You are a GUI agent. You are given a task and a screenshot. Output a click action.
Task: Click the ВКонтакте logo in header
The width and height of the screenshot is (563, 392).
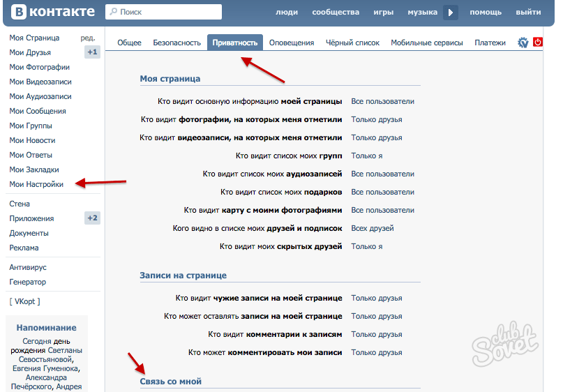click(x=50, y=12)
